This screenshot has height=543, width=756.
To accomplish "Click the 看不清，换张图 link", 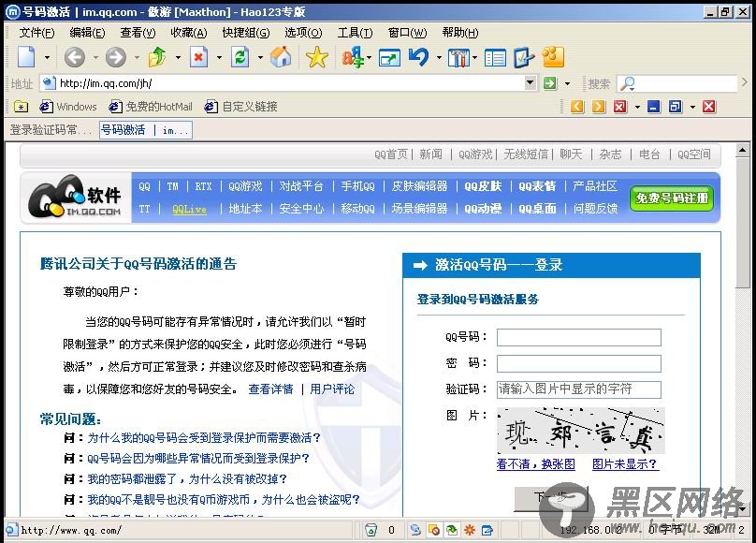I will tap(536, 464).
